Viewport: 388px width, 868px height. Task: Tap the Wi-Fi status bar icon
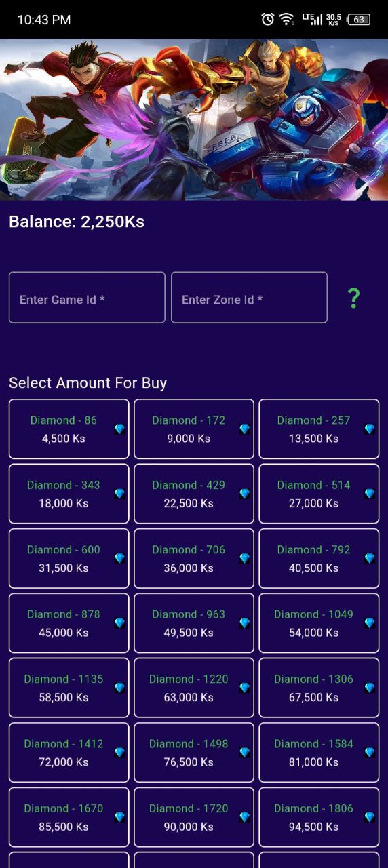click(287, 20)
